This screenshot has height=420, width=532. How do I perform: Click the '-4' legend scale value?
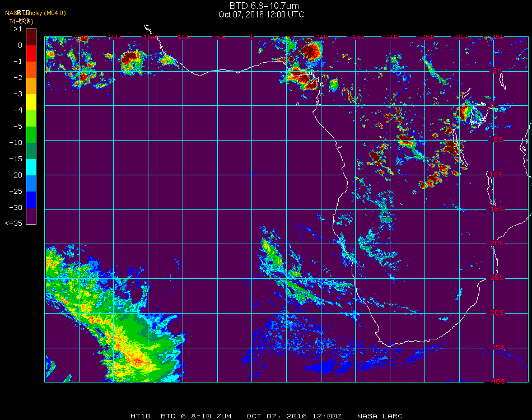pyautogui.click(x=18, y=110)
